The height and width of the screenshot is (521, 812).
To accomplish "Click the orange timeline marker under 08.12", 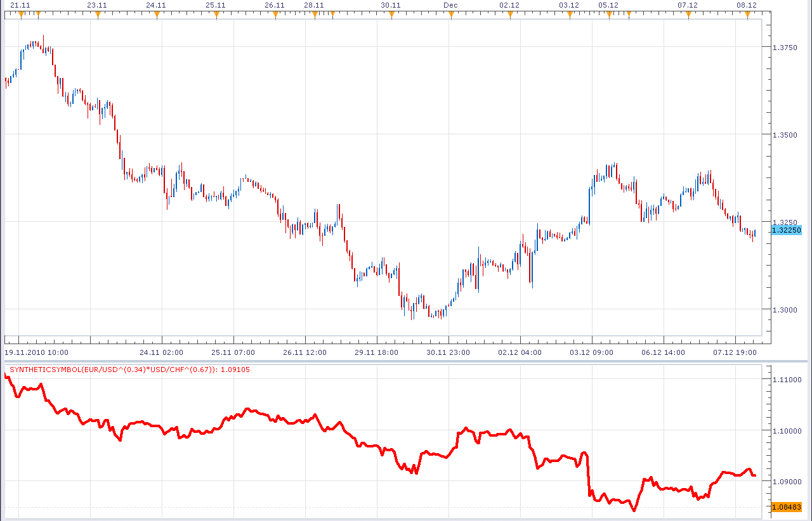I will pyautogui.click(x=747, y=13).
